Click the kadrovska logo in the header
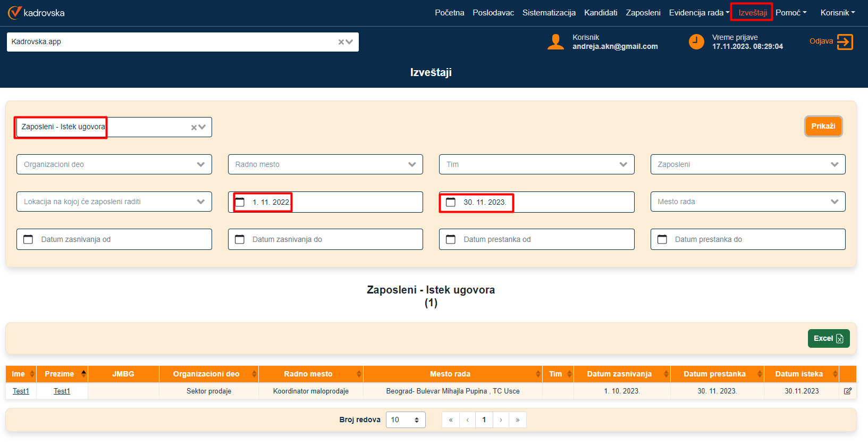The image size is (868, 444). pyautogui.click(x=36, y=13)
